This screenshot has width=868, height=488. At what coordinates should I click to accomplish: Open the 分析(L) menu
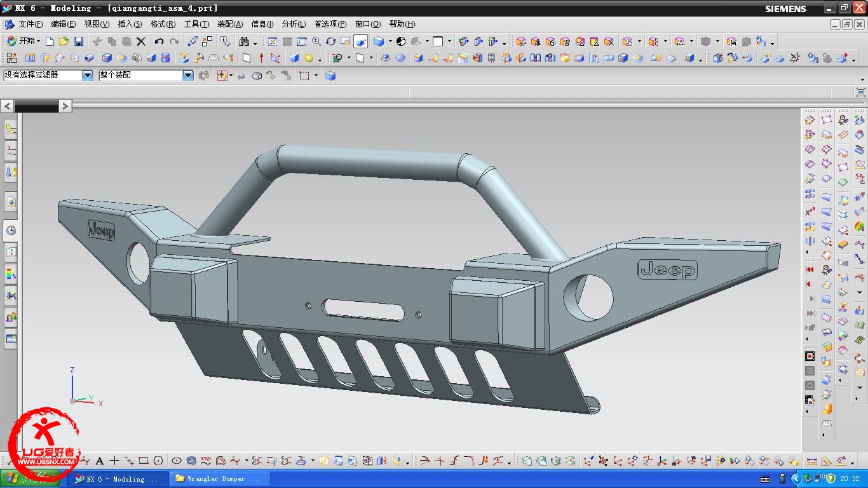tap(294, 24)
